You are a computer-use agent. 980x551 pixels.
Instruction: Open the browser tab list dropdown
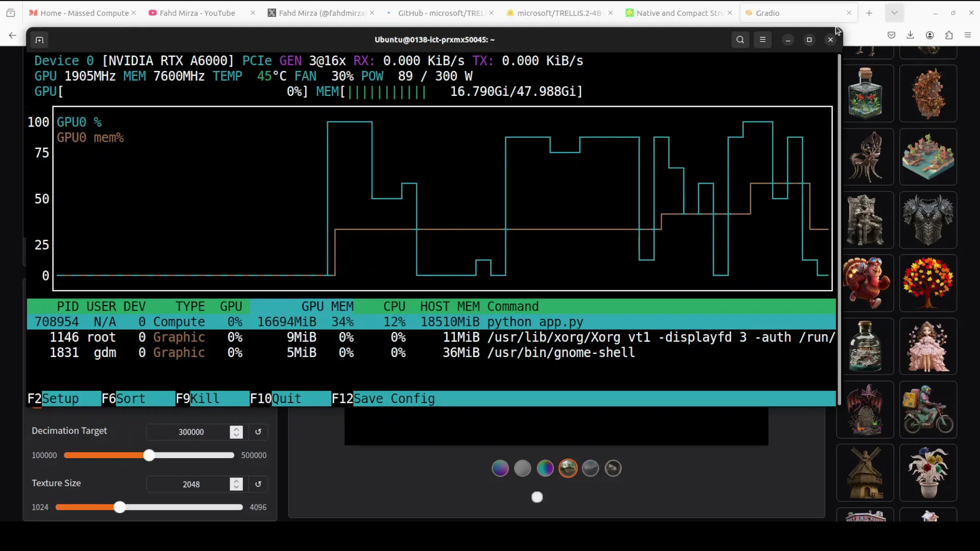pos(894,13)
